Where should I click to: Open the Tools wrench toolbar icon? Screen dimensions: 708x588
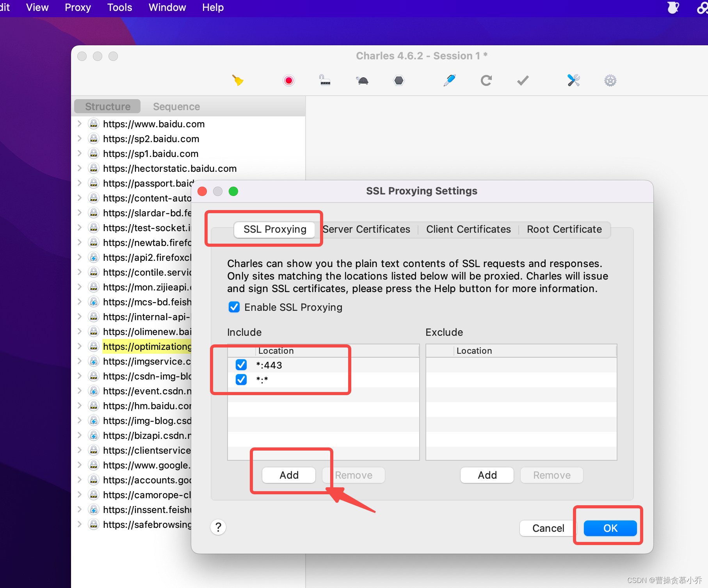click(x=573, y=80)
